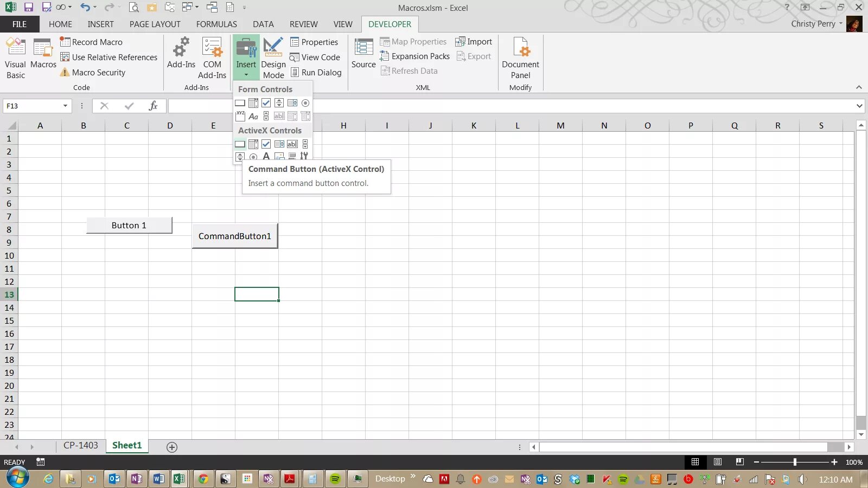This screenshot has height=488, width=868.
Task: Insert a Form Controls button
Action: [x=240, y=103]
